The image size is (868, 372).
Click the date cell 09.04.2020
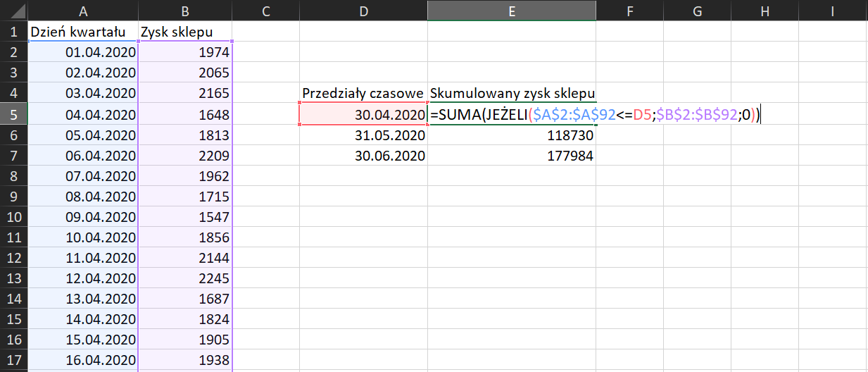click(x=83, y=217)
